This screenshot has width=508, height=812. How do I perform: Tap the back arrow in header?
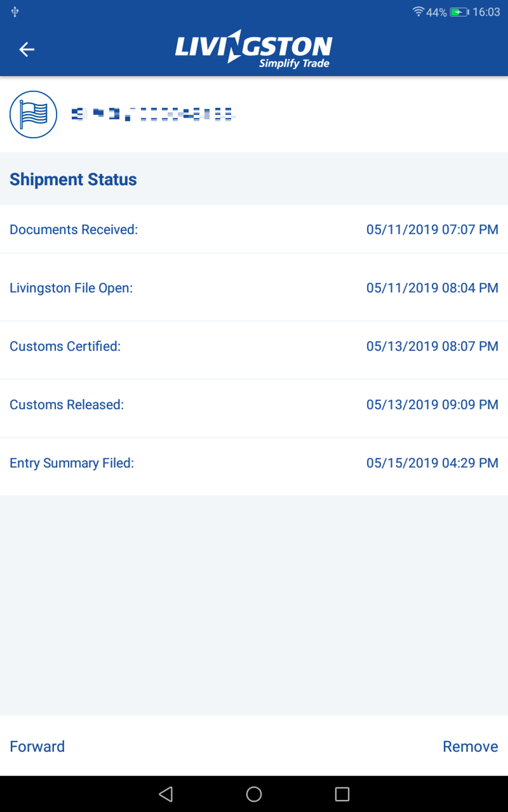point(27,49)
